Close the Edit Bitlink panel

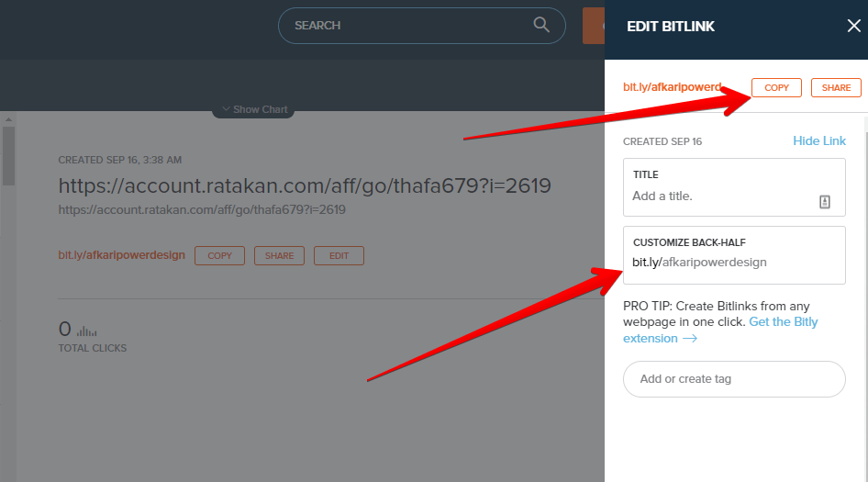click(853, 26)
